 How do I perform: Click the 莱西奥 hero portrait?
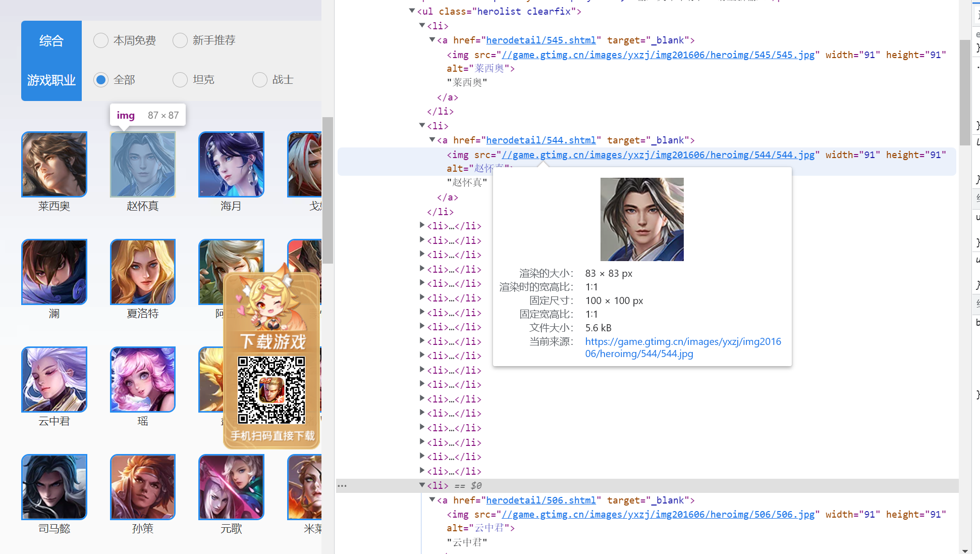(54, 164)
